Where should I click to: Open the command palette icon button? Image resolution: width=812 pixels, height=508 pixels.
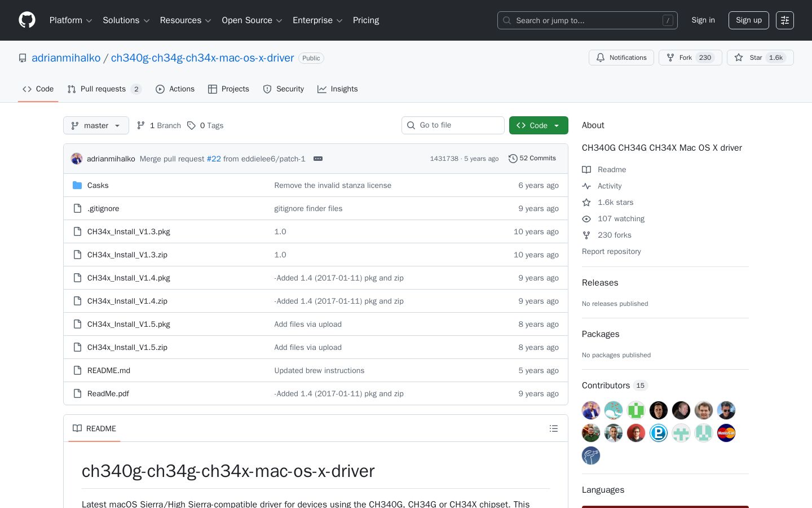coord(785,20)
